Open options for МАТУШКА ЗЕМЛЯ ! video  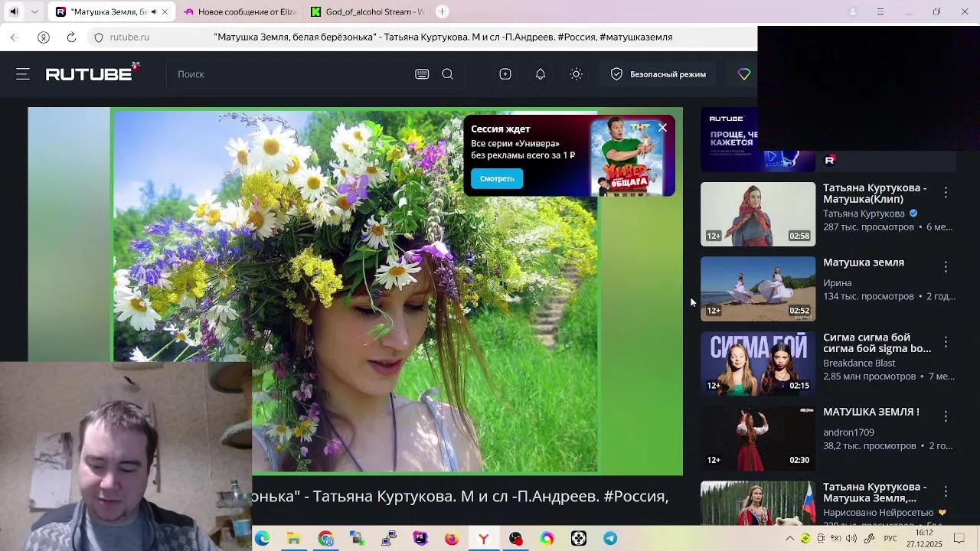click(946, 416)
